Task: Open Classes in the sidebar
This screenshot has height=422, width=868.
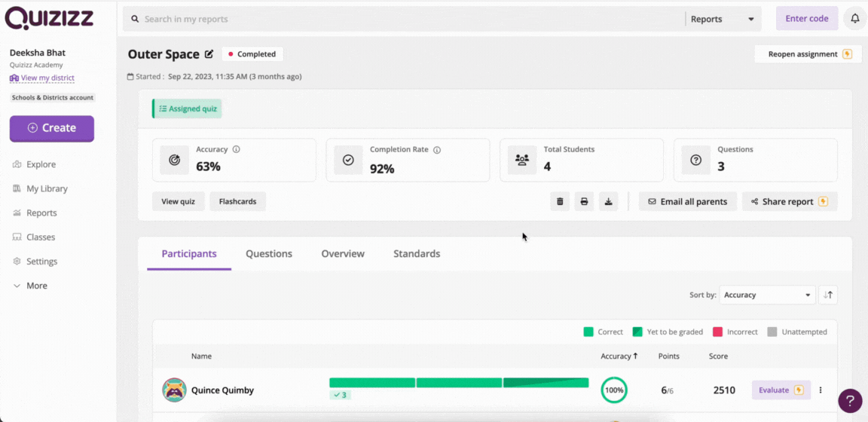Action: pyautogui.click(x=34, y=237)
